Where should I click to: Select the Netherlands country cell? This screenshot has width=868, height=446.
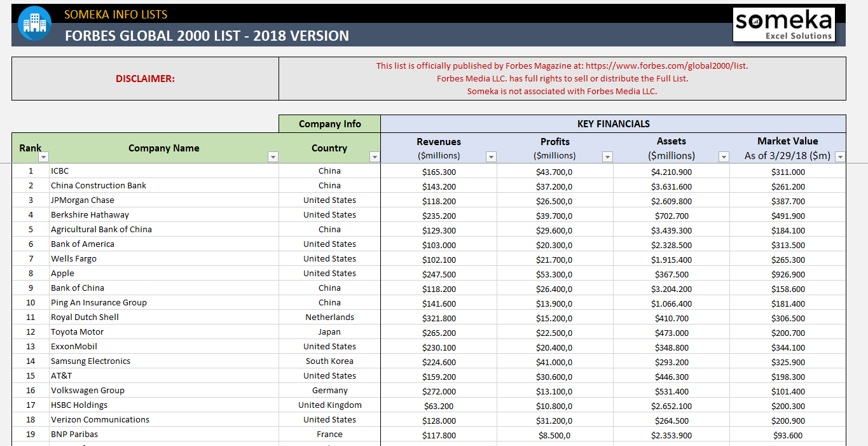(x=330, y=317)
